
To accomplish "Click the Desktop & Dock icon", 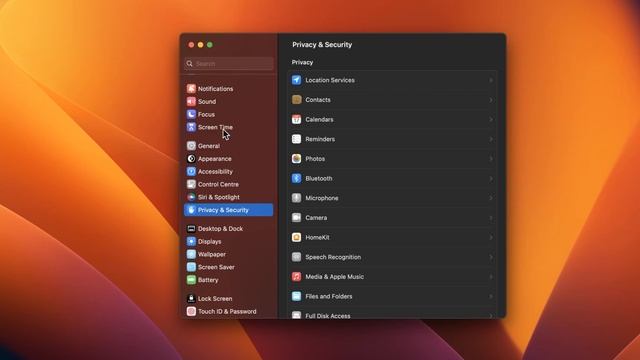I will click(191, 229).
